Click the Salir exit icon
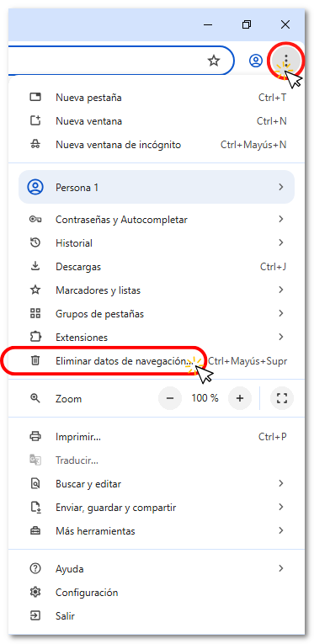Screen dimensions: 314x644 [35, 615]
